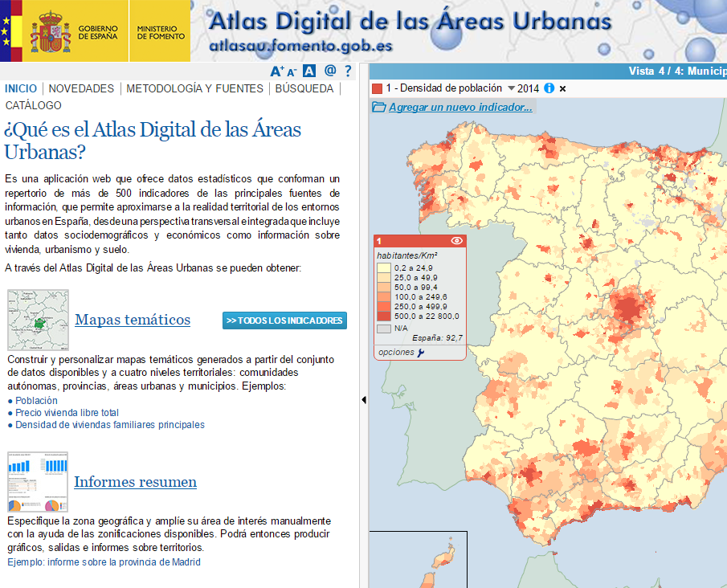Show info about Densidad de población indicator

tap(549, 88)
